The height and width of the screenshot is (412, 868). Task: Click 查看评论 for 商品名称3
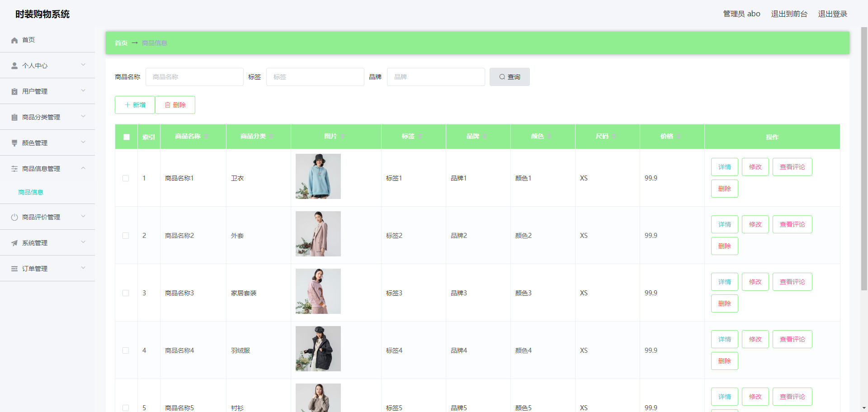pos(793,282)
